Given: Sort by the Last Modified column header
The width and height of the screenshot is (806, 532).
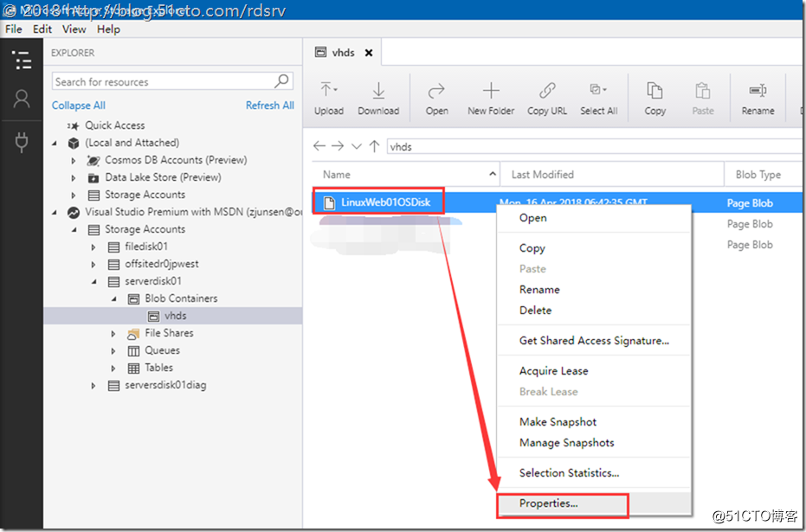Looking at the screenshot, I should click(x=612, y=175).
